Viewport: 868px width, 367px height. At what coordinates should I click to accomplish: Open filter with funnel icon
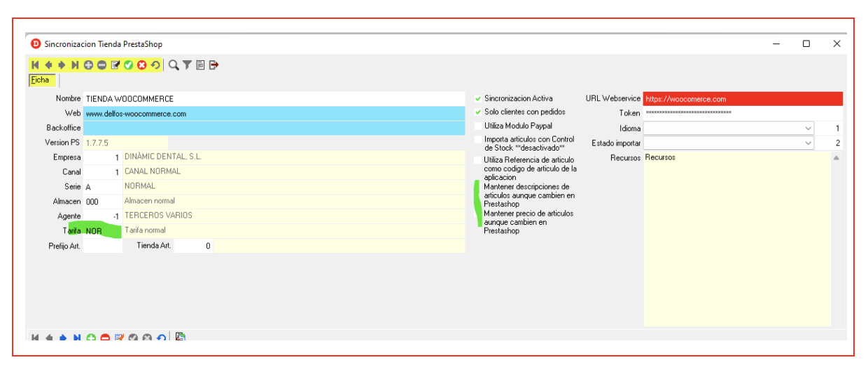(x=187, y=65)
